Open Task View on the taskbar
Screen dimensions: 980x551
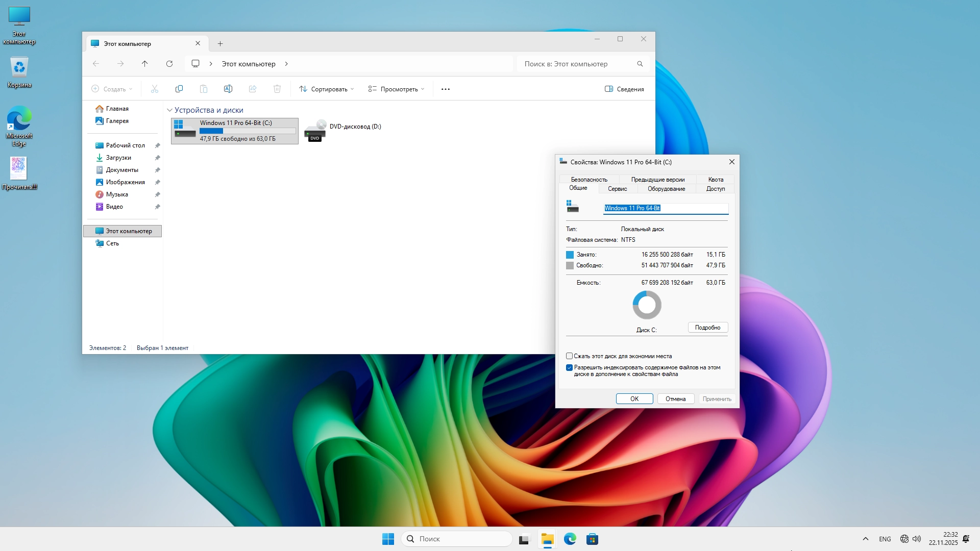[x=524, y=539]
